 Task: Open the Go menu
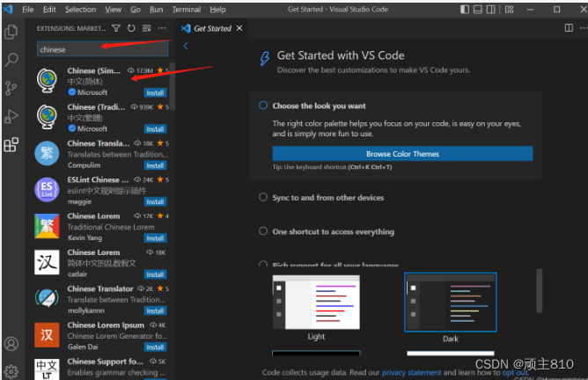click(136, 10)
